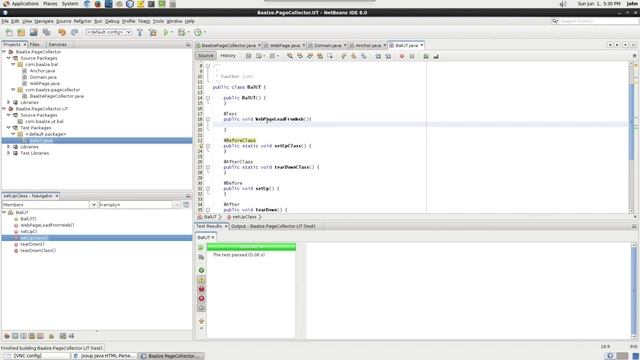This screenshot has height=360, width=640.
Task: Click the Rerun green icon in Test Results
Action: click(x=201, y=248)
